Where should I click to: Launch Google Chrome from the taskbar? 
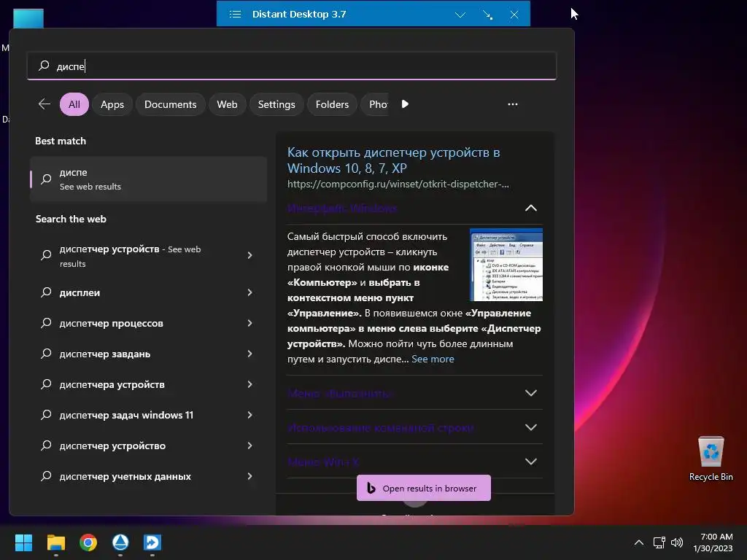point(88,542)
